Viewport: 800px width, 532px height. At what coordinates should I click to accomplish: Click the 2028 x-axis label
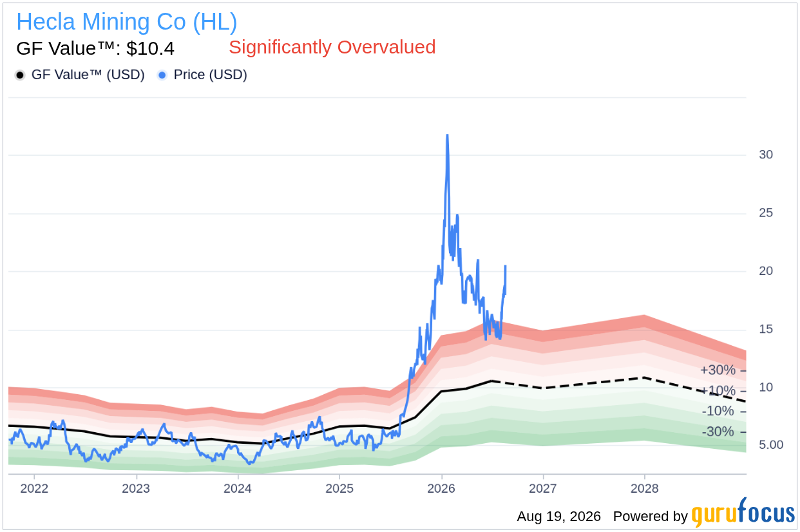(645, 488)
